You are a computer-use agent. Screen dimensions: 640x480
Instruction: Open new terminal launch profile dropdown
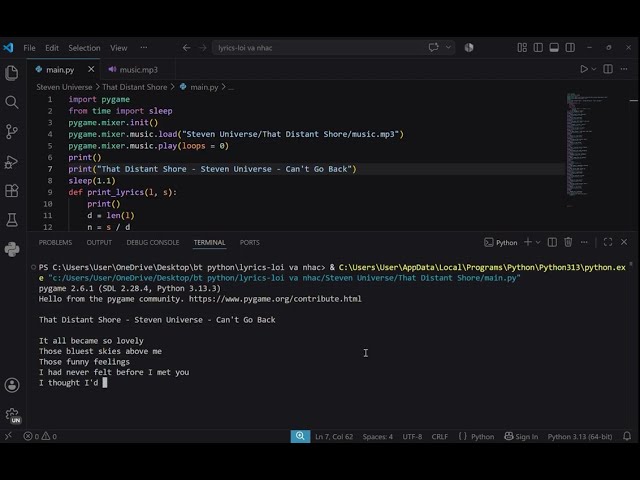pyautogui.click(x=538, y=242)
